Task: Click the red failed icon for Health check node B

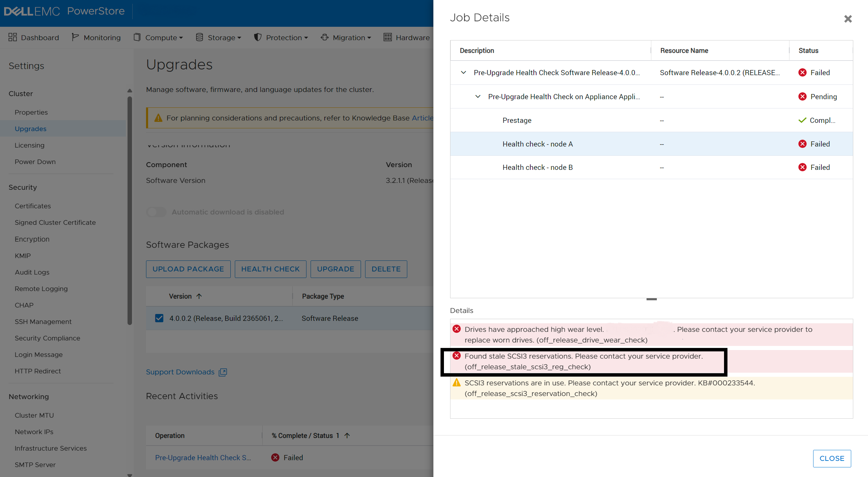Action: point(802,167)
